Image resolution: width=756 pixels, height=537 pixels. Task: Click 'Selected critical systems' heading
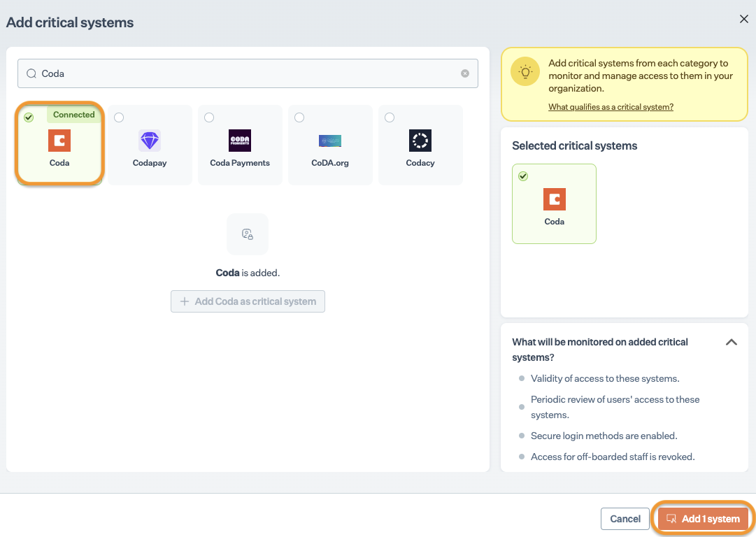point(575,145)
